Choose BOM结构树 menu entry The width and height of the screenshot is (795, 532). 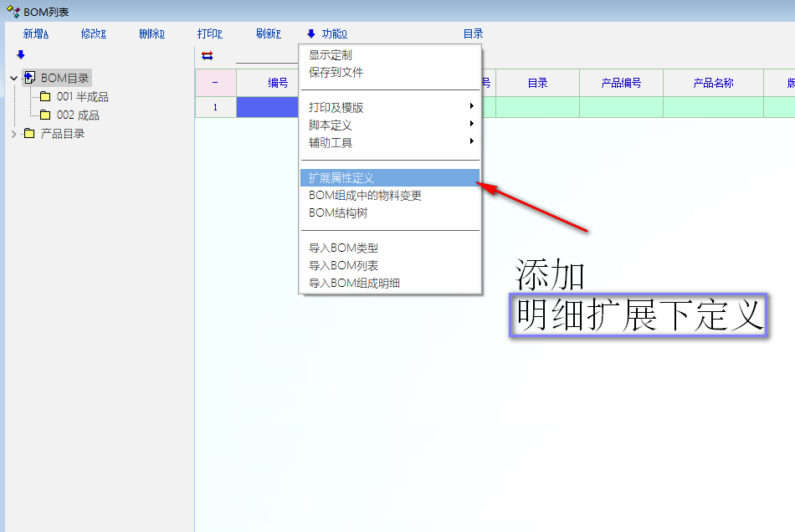tap(338, 212)
